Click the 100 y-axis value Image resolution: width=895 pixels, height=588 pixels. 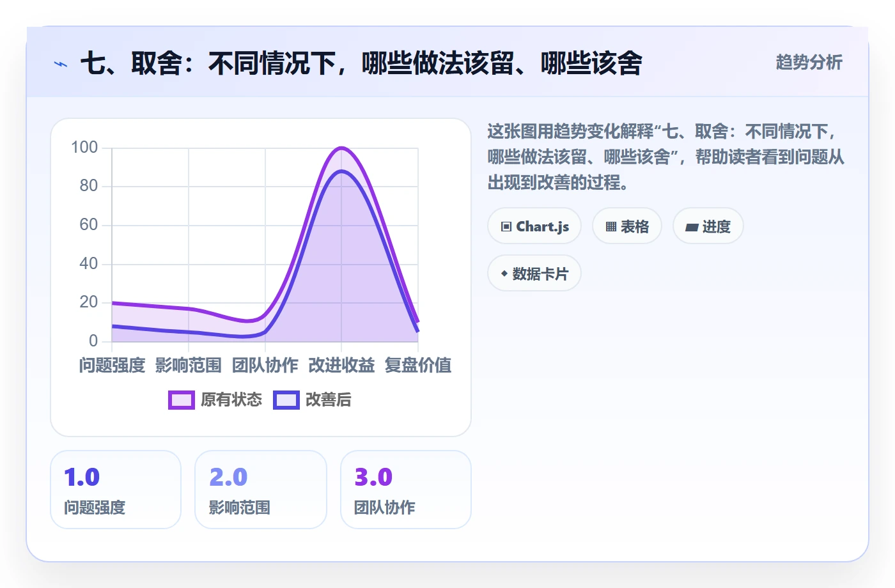pyautogui.click(x=84, y=148)
